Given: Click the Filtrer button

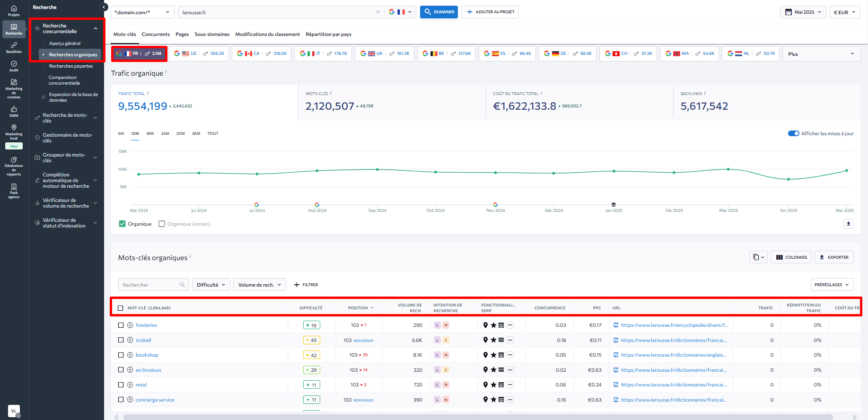Looking at the screenshot, I should tap(306, 285).
